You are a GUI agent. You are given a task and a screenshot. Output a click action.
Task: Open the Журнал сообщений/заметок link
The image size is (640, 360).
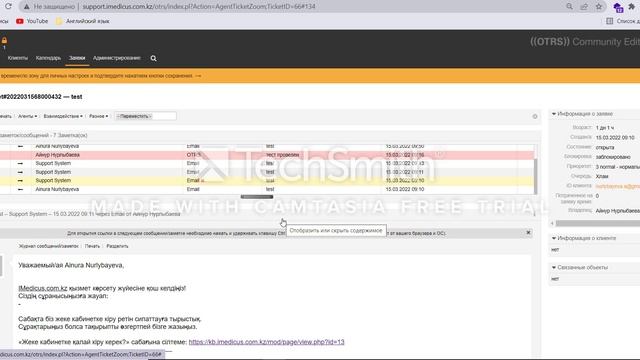tap(49, 246)
